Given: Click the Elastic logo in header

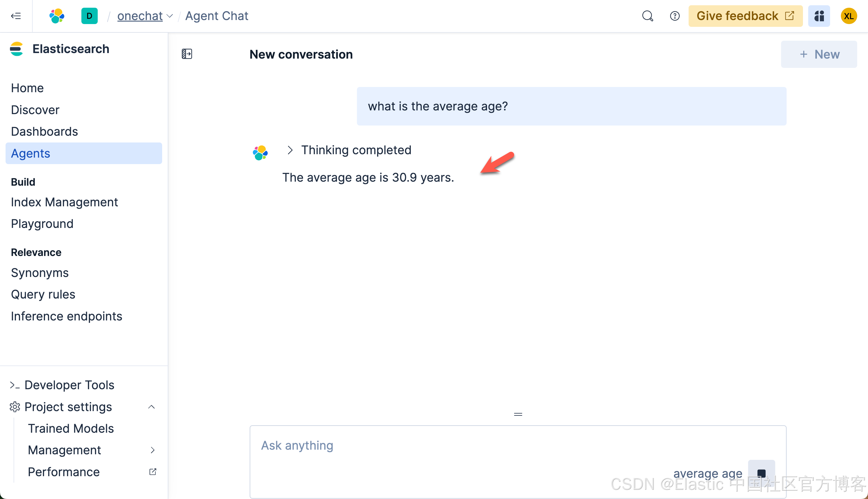Looking at the screenshot, I should point(57,16).
